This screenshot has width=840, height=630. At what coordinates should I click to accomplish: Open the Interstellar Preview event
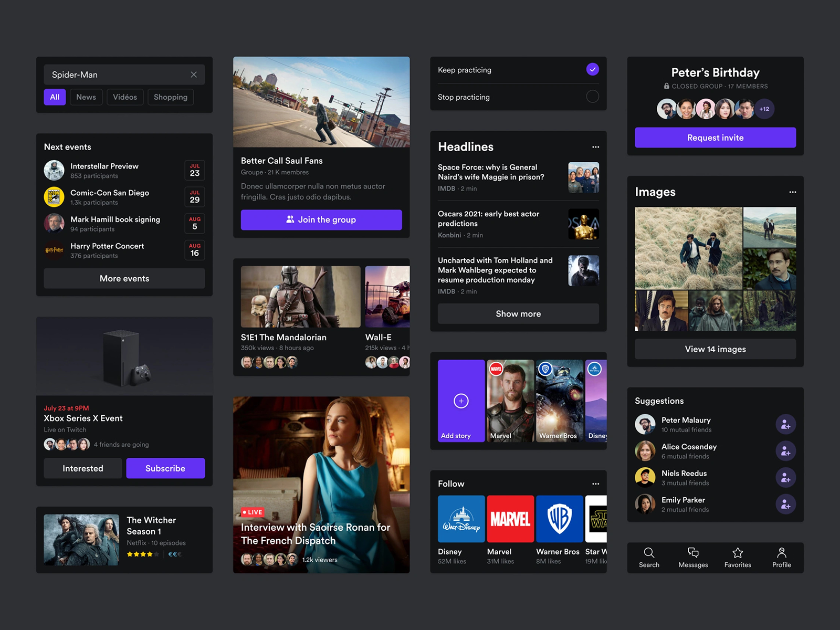point(124,171)
